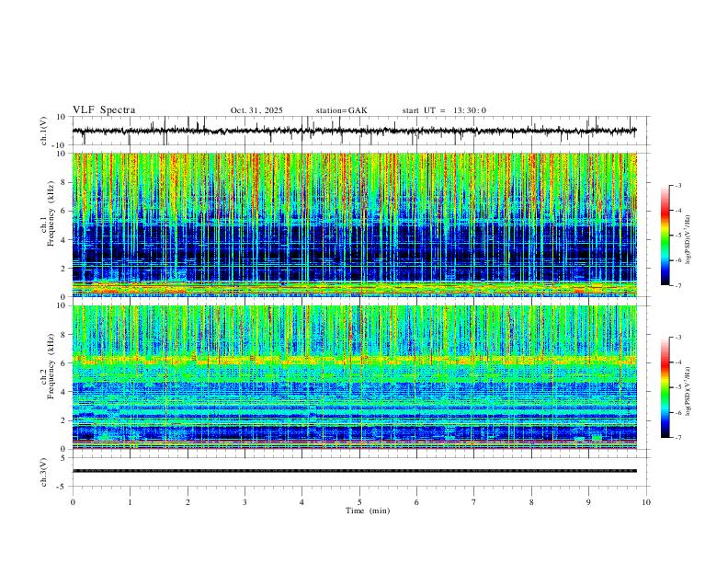Viewport: 728px width, 563px height.
Task: Click the ch.1 voltage waveform trace
Action: pos(354,131)
